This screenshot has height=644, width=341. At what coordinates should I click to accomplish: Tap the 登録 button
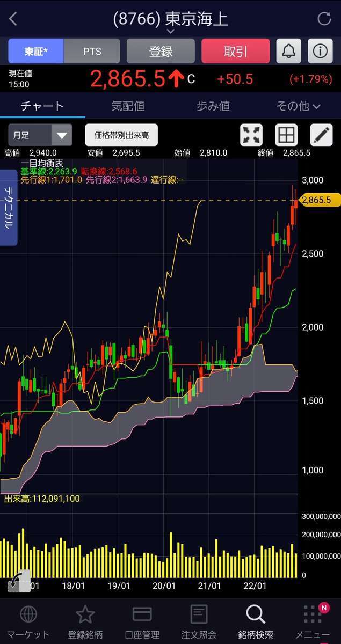pos(161,52)
